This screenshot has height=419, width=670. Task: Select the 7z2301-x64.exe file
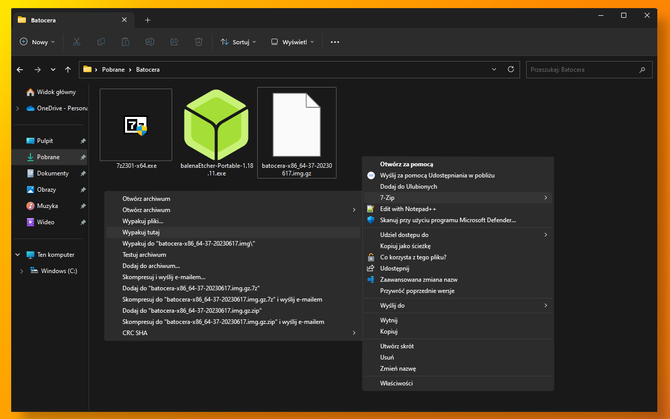coord(136,129)
